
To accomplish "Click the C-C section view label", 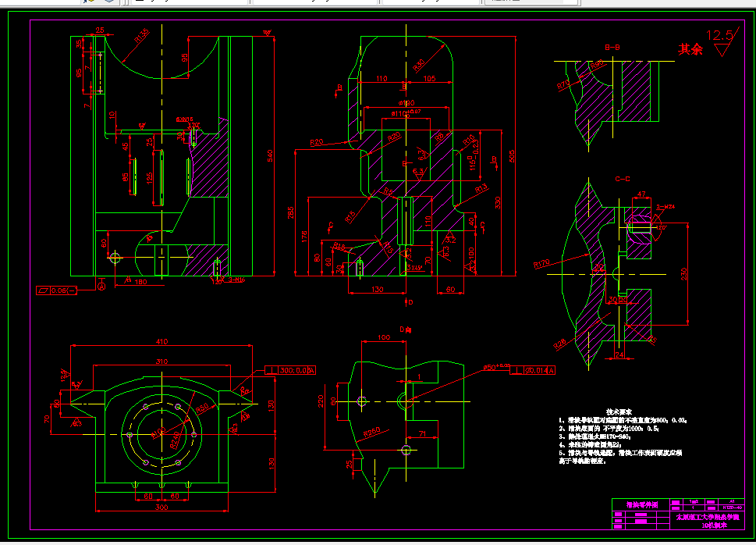I will (622, 179).
